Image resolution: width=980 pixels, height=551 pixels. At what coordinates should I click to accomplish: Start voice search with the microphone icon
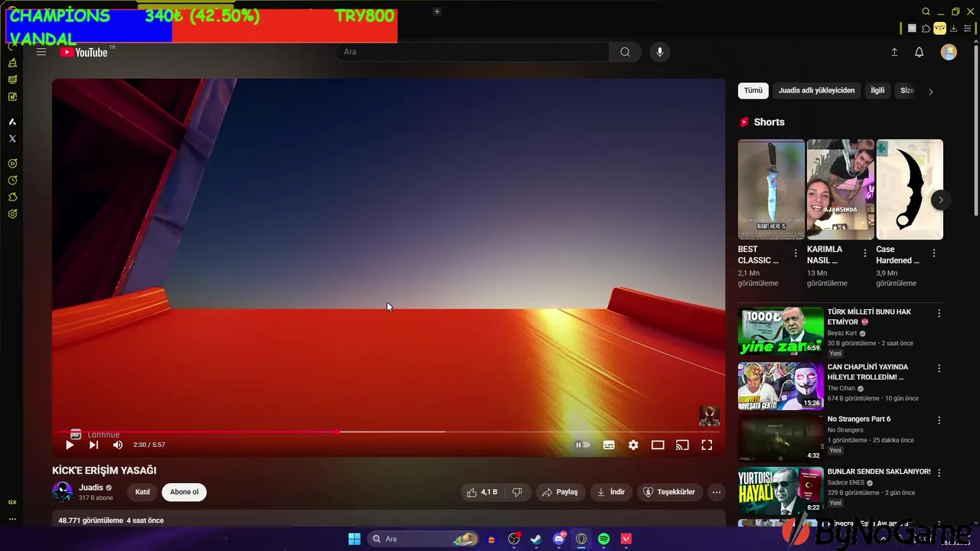tap(660, 52)
